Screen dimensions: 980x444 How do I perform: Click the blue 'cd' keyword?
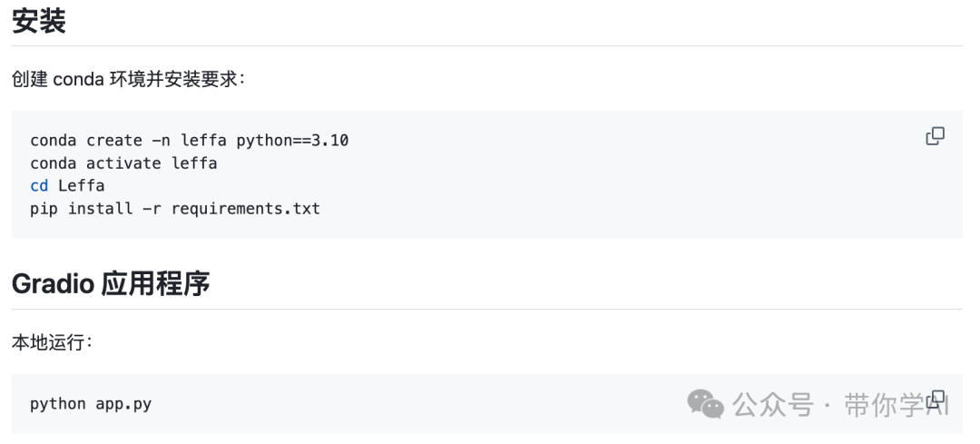pyautogui.click(x=39, y=186)
